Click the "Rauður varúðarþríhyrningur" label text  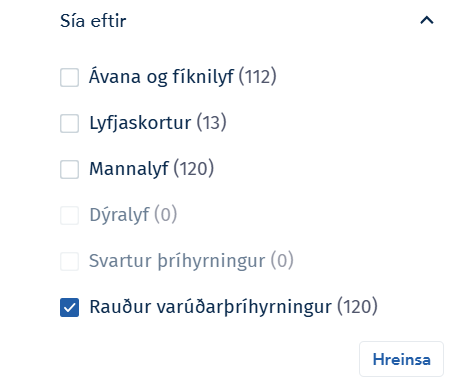(x=211, y=306)
